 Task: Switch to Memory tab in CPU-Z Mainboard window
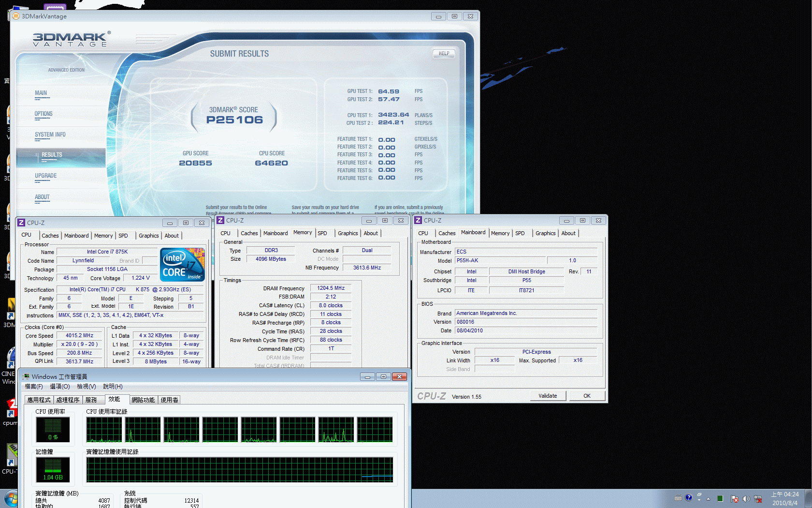click(500, 233)
